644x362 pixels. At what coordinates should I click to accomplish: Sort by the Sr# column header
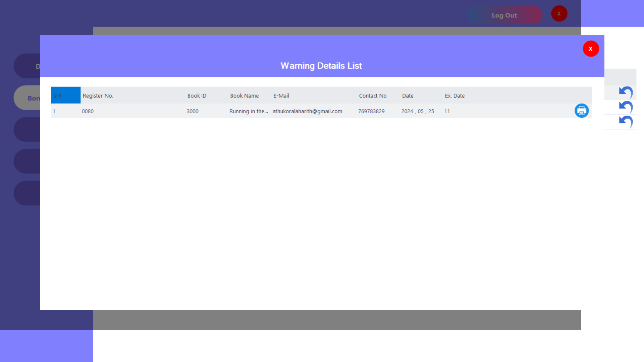(65, 96)
